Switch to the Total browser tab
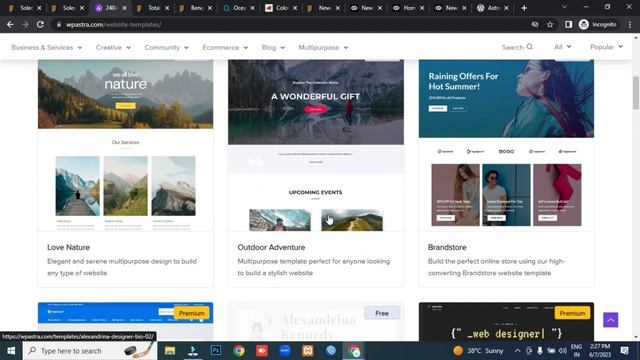Screen dimensions: 640x360 [x=153, y=8]
